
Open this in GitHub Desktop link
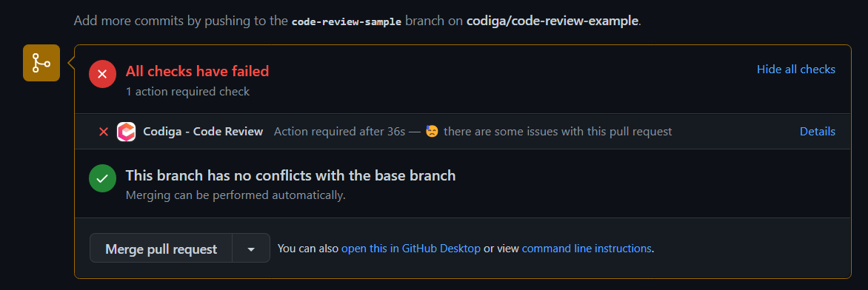coord(411,249)
